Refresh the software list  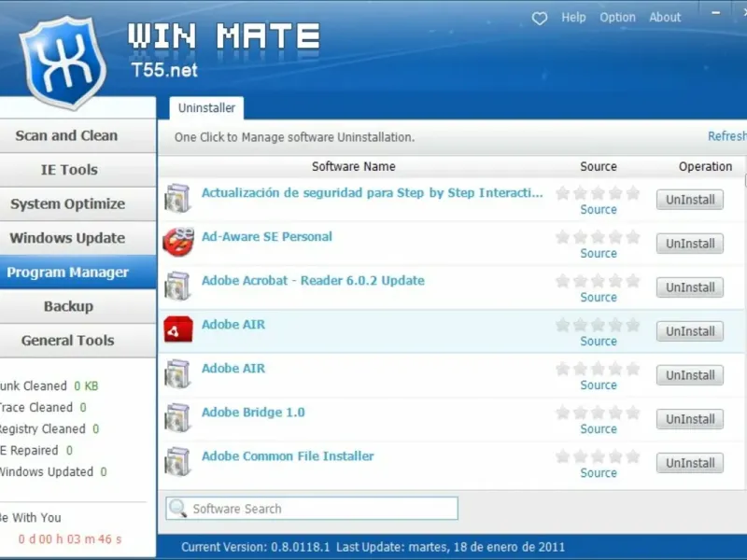(x=727, y=136)
